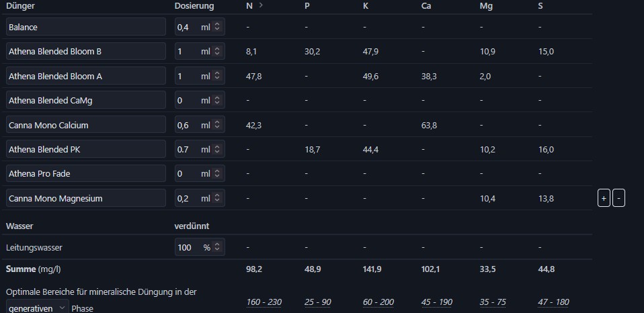Click the Canna Mono Magnesium name field
The image size is (644, 313).
tap(86, 198)
